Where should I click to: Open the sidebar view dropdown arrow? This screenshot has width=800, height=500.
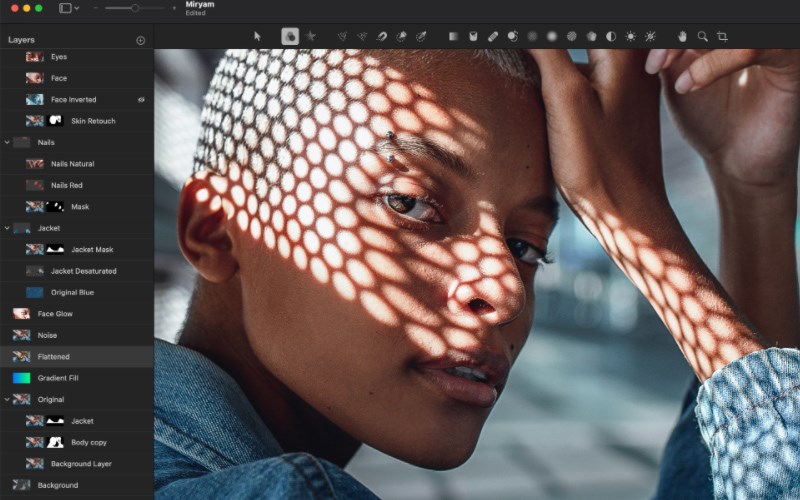tap(77, 8)
